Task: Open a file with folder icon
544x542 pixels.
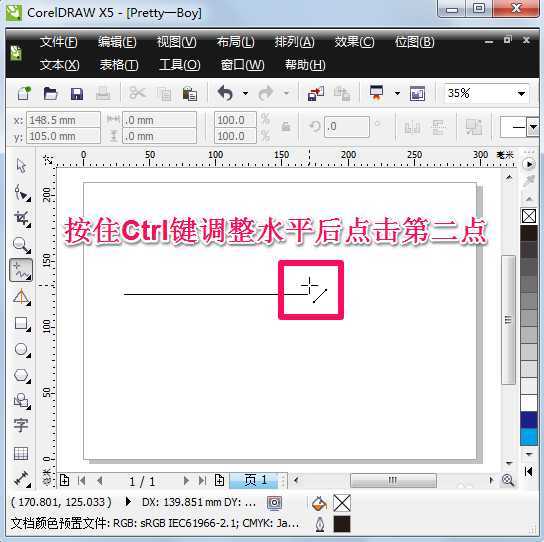Action: [x=50, y=94]
